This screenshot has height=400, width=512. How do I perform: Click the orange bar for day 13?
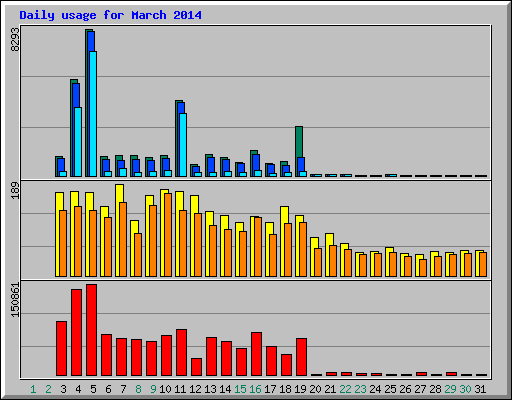tap(213, 251)
